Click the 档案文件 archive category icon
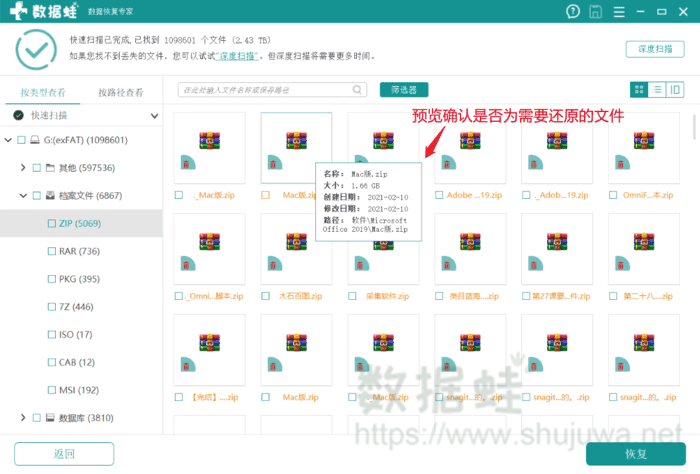Image resolution: width=700 pixels, height=474 pixels. [x=50, y=195]
